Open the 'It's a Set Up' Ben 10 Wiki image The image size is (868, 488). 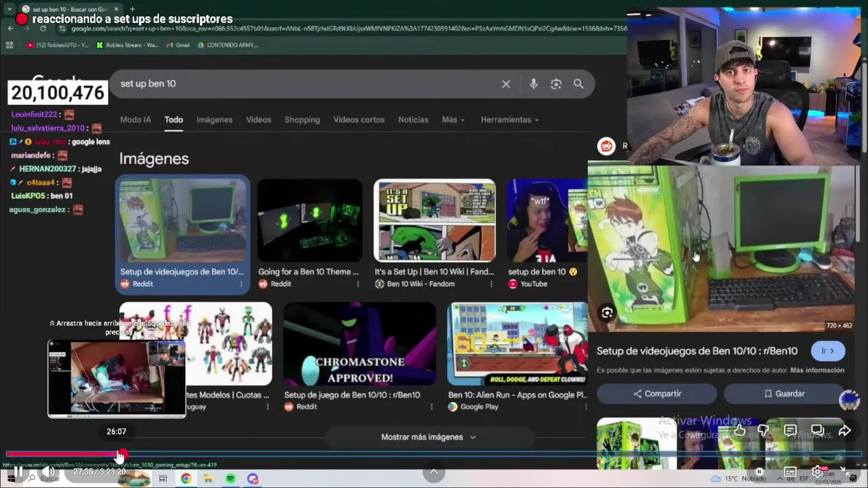[435, 220]
